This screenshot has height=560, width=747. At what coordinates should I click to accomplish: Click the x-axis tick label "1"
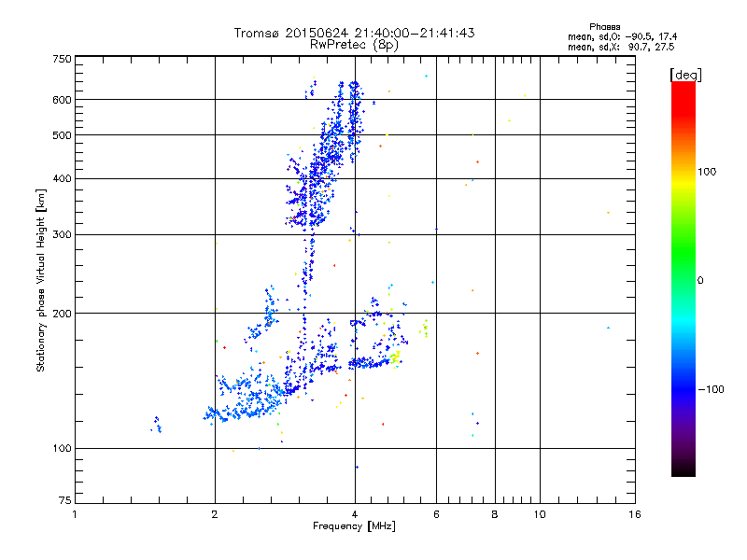coord(75,514)
